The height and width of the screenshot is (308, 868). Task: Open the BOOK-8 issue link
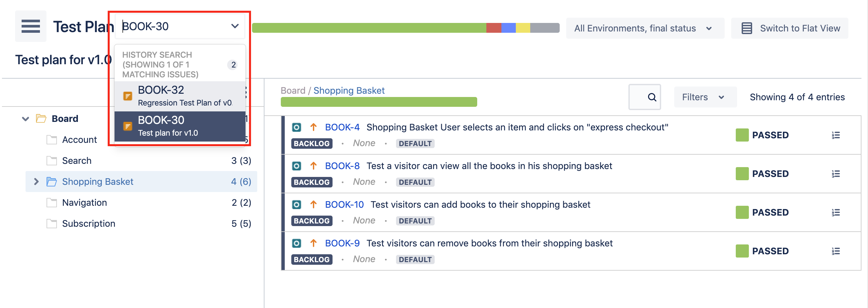pos(342,166)
